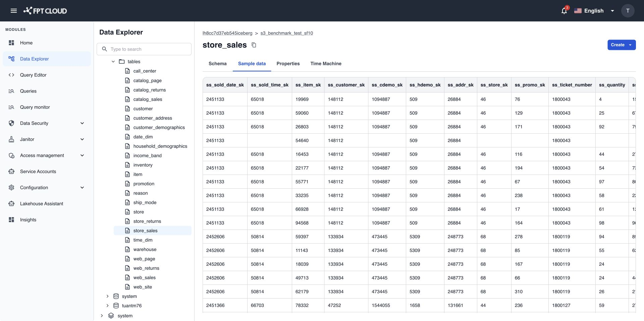Click the user avatar T
This screenshot has height=321, width=644.
click(628, 11)
